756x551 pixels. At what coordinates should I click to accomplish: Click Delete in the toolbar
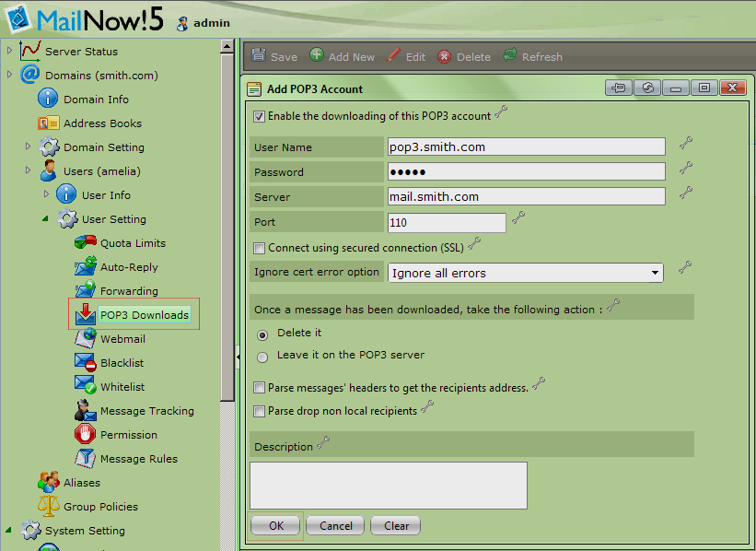click(464, 56)
